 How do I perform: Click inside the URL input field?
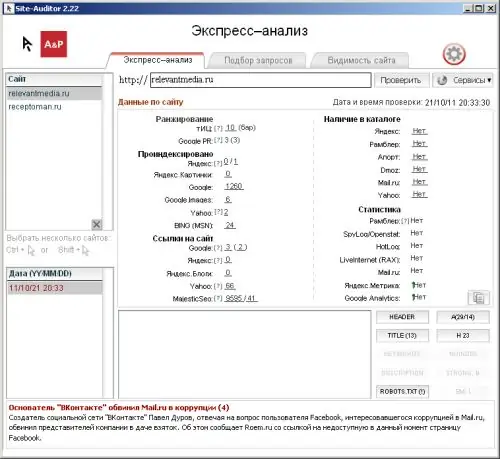click(260, 80)
